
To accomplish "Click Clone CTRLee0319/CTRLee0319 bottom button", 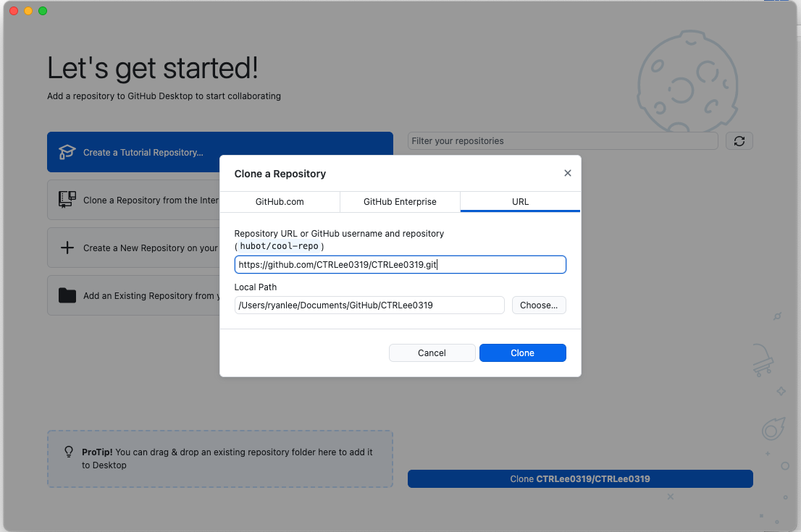I will coord(580,479).
